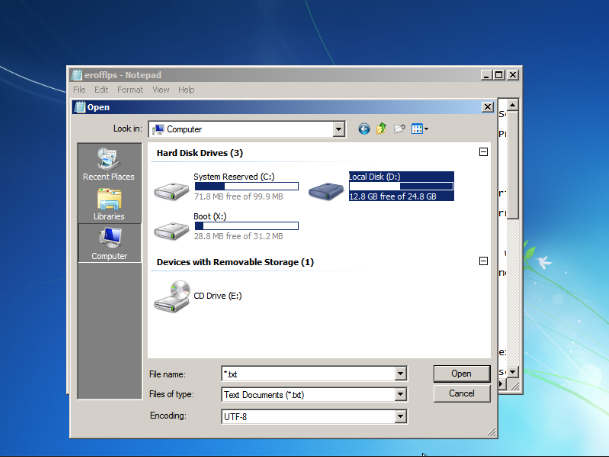Click Notepad vertical scrollbar down arrow

pos(513,372)
